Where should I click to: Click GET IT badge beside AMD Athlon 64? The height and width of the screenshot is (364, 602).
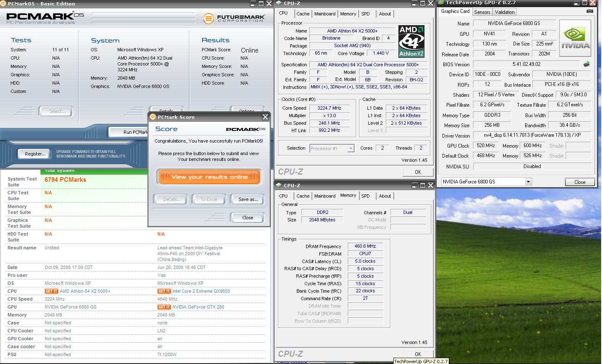pos(51,291)
